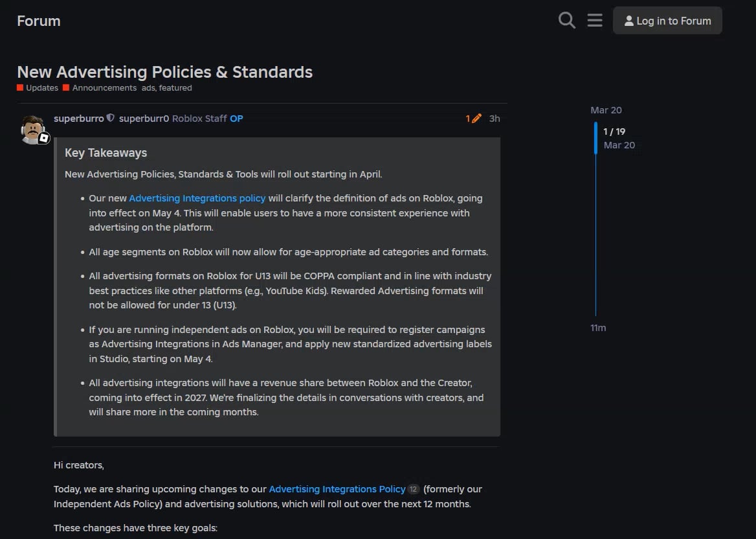Click the blue timeline scroller handle
The image size is (756, 539).
click(x=595, y=138)
